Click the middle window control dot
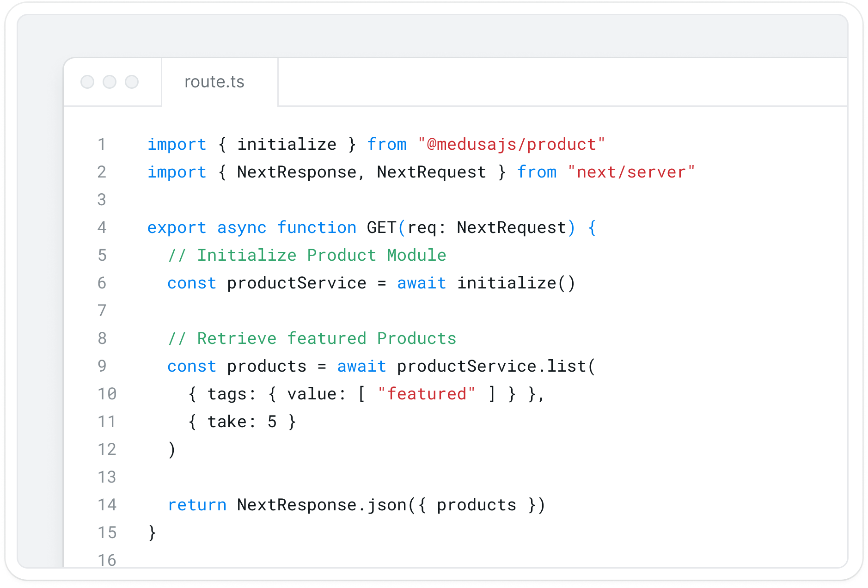This screenshot has width=868, height=588. [110, 82]
